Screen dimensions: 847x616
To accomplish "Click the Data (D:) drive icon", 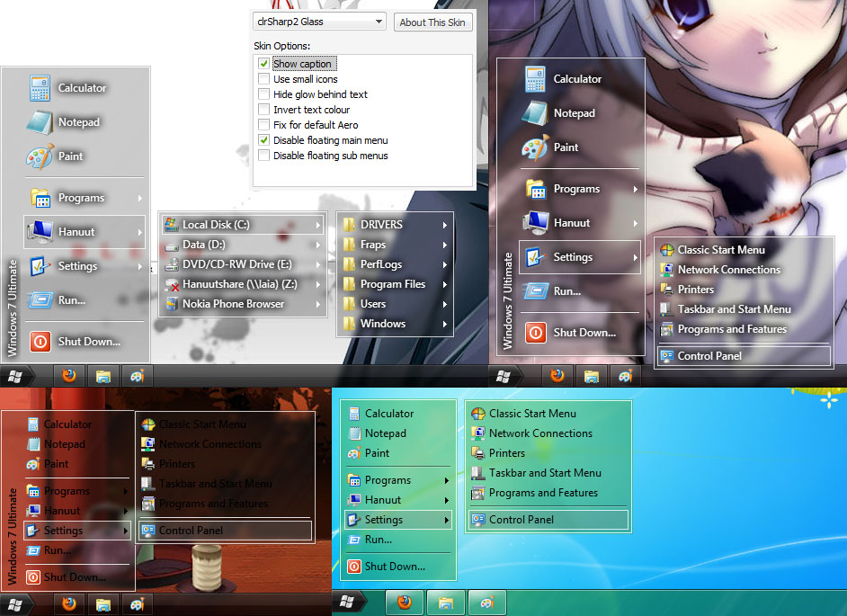I will [171, 245].
